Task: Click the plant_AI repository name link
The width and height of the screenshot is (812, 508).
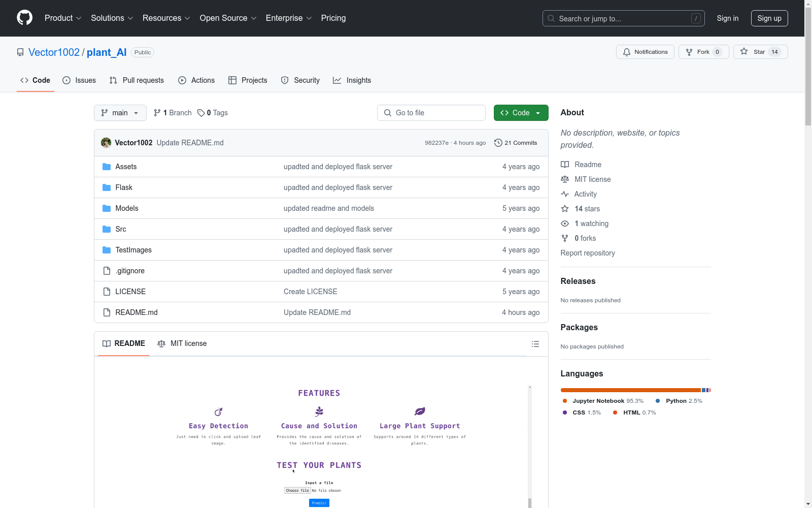Action: tap(107, 52)
